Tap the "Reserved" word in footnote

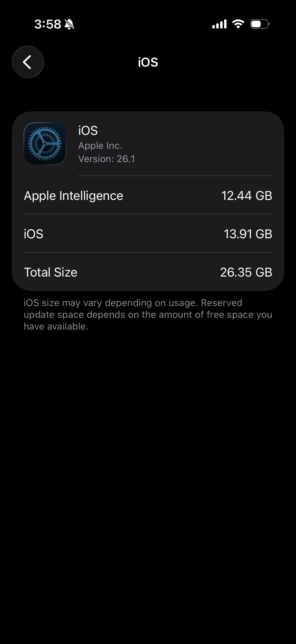(221, 303)
